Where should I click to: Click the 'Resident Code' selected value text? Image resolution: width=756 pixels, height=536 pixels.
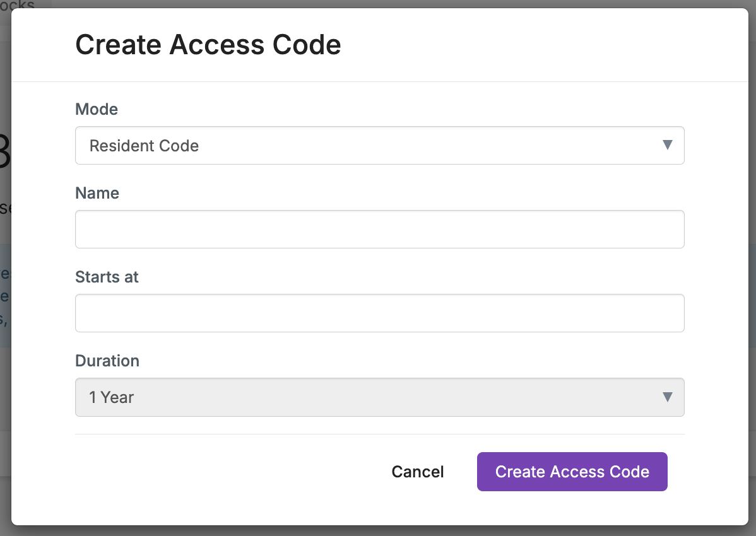144,146
